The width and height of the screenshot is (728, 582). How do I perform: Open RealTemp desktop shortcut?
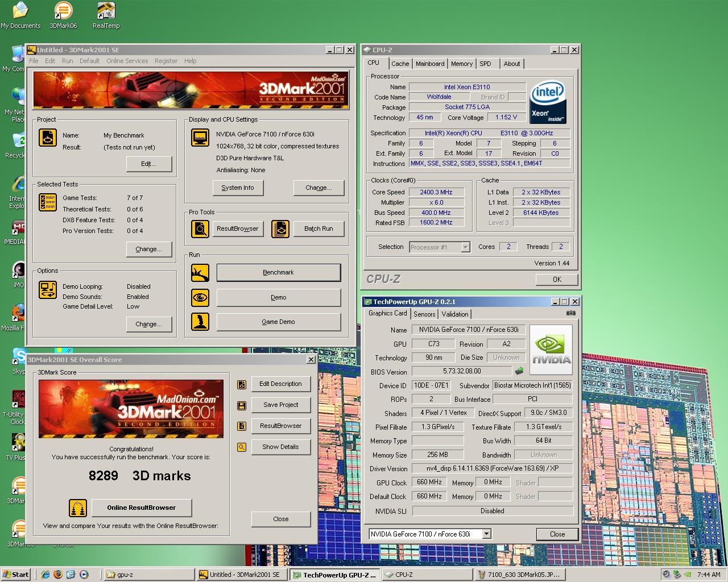point(106,15)
